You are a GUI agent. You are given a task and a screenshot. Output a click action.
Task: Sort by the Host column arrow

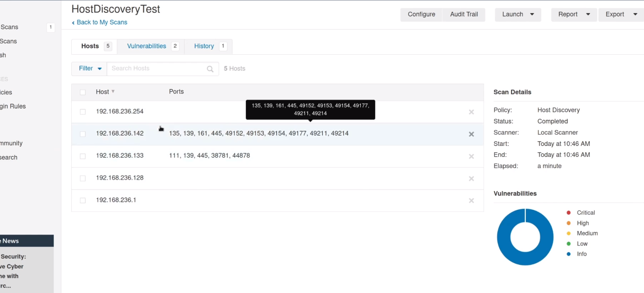[113, 92]
